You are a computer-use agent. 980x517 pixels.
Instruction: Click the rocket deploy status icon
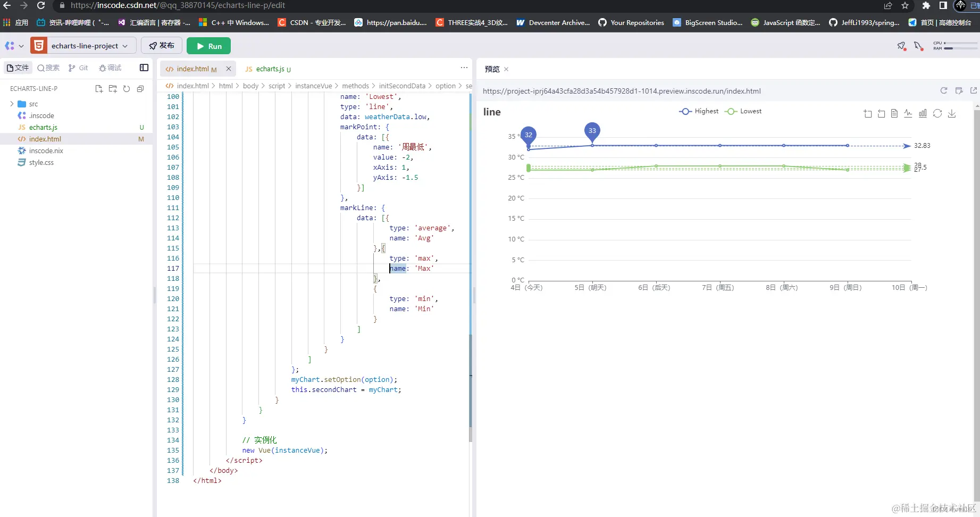(901, 46)
